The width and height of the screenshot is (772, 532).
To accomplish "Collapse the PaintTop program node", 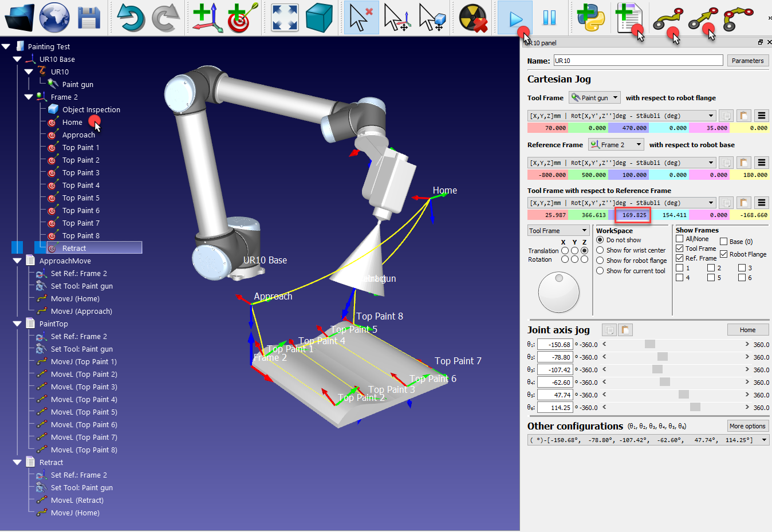I will pyautogui.click(x=17, y=323).
